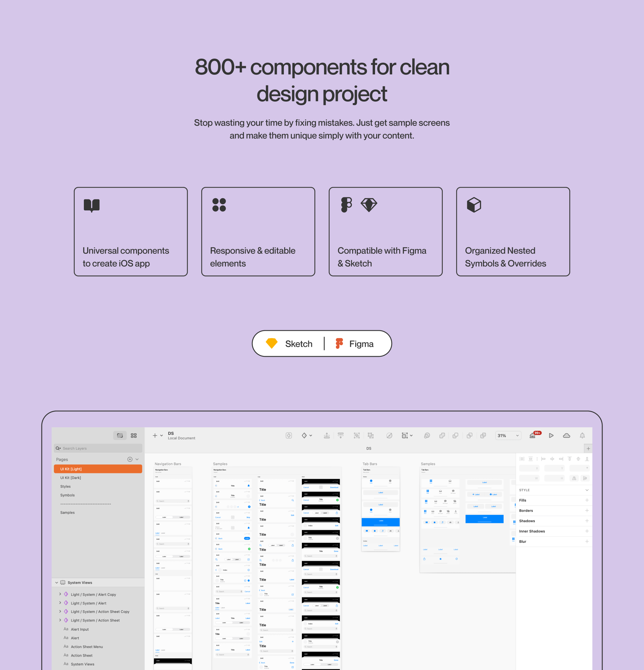Click the Tab Bars artboard title
644x670 pixels.
[370, 464]
